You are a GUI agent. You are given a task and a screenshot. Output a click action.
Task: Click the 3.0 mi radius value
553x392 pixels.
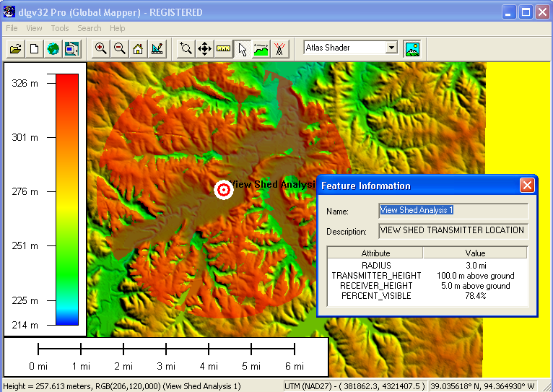(x=476, y=266)
